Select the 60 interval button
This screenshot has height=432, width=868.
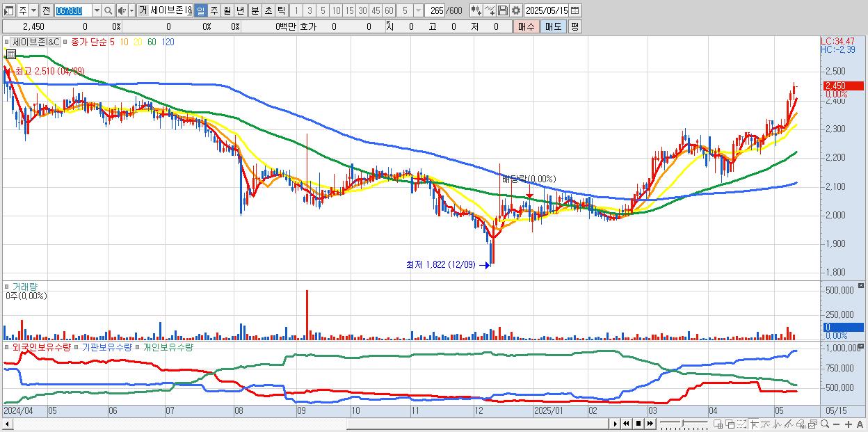tap(389, 10)
